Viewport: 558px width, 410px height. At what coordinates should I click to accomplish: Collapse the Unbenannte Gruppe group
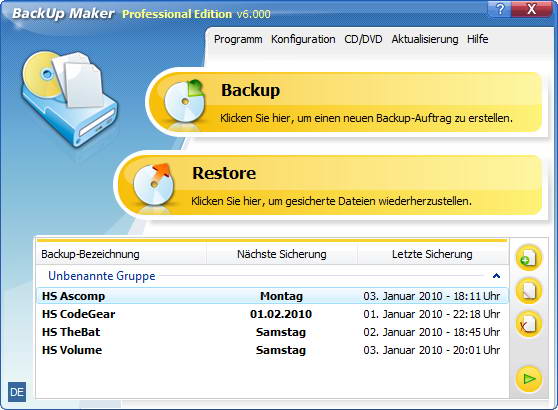click(x=496, y=276)
